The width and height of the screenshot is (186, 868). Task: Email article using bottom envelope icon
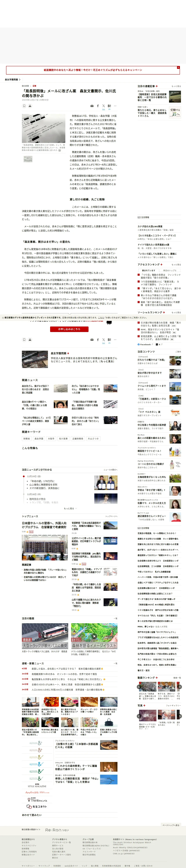tap(92, 340)
